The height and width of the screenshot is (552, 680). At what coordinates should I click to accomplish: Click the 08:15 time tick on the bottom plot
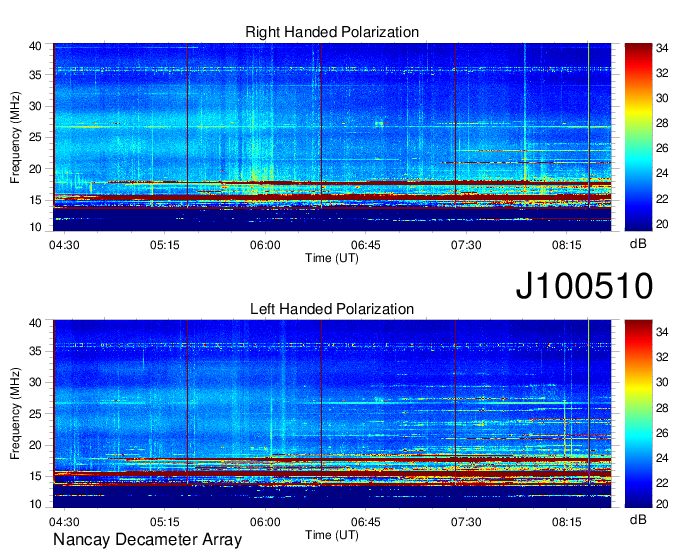coord(566,522)
